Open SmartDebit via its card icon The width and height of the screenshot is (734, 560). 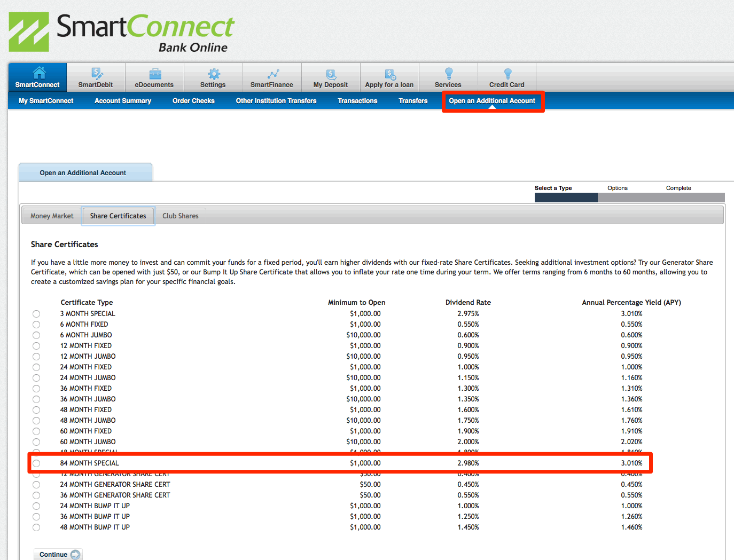[x=97, y=74]
